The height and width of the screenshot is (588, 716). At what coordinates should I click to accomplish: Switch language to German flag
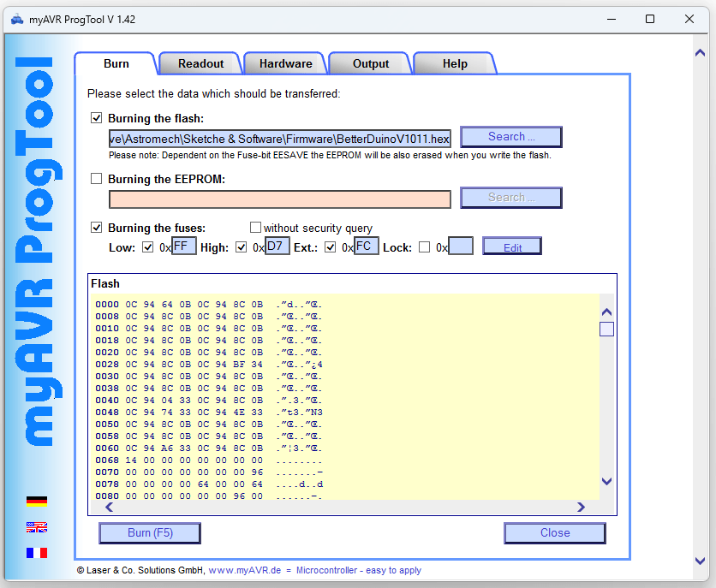click(x=37, y=502)
